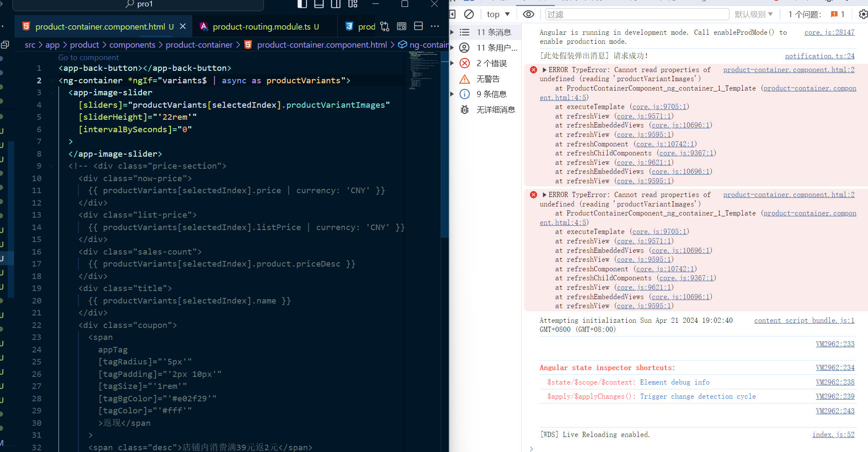Screen dimensions: 868x452
Task: Toggle secondary side bar layout icon
Action: tap(336, 4)
